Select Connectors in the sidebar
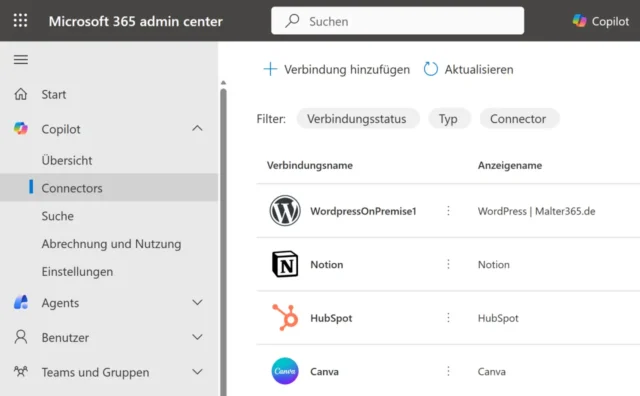 [109, 187]
